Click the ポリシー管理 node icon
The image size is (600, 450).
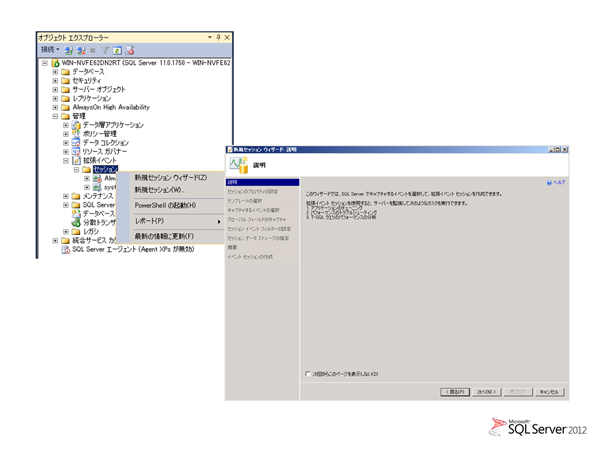tap(76, 134)
